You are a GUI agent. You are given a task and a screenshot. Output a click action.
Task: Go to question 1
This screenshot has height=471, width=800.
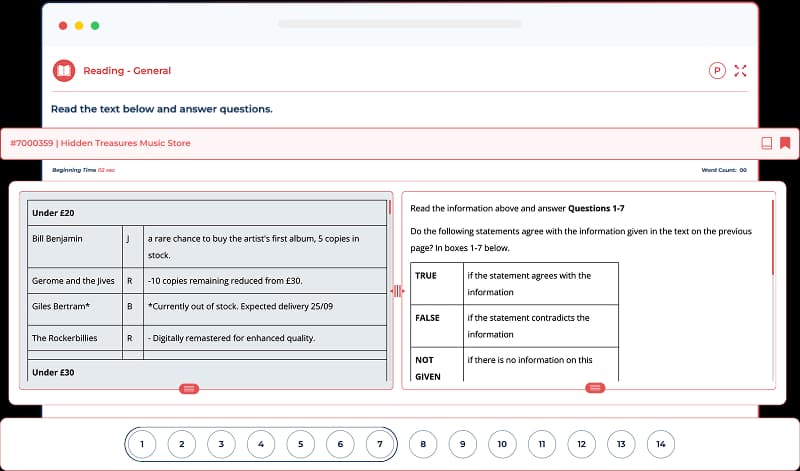coord(142,443)
